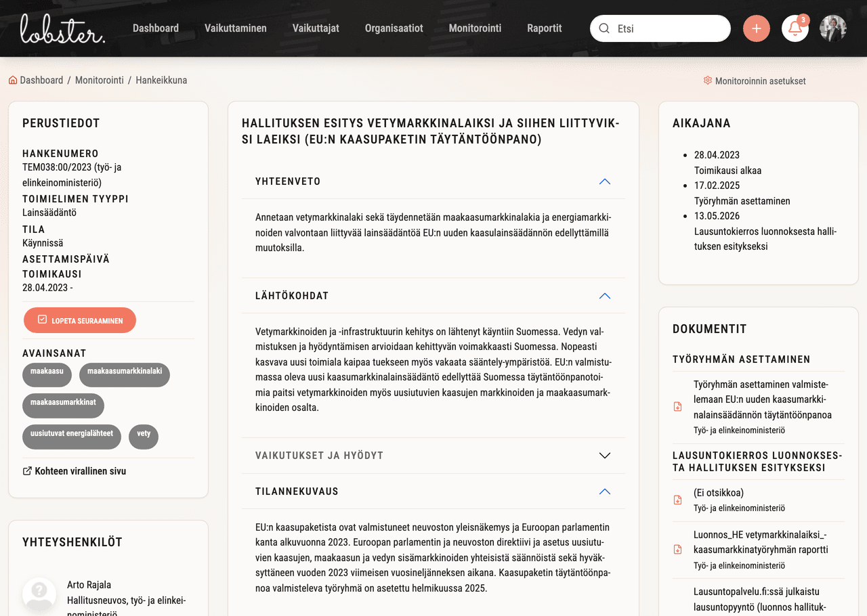This screenshot has height=616, width=867.
Task: Click the home icon in the breadcrumb
Action: point(13,80)
